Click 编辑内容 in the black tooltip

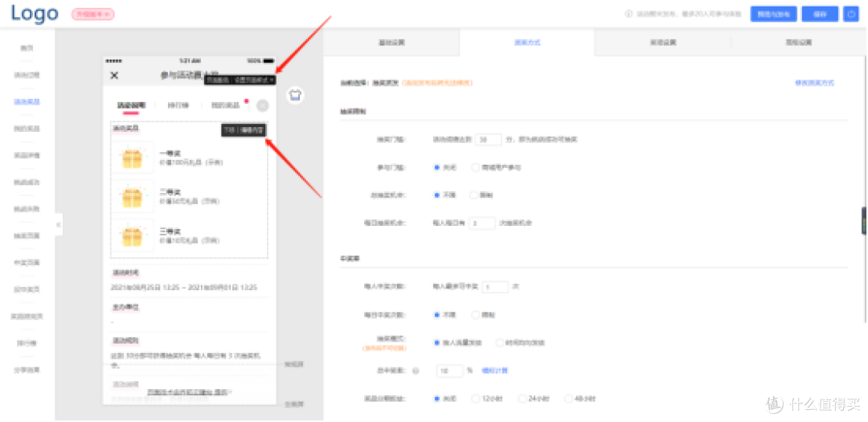click(252, 130)
